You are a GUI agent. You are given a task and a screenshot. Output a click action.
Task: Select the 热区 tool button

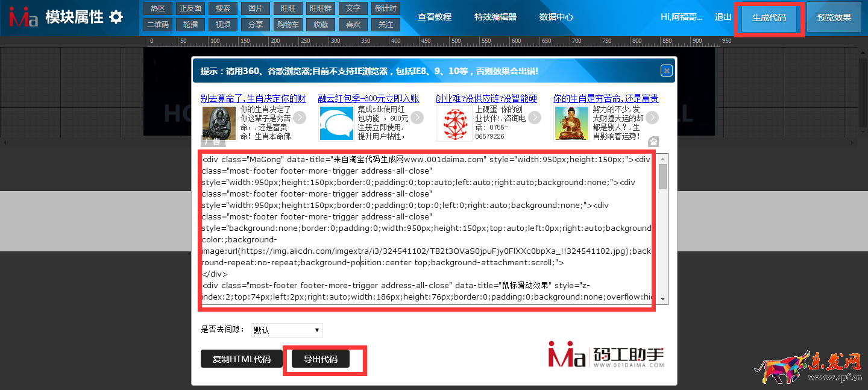point(158,8)
